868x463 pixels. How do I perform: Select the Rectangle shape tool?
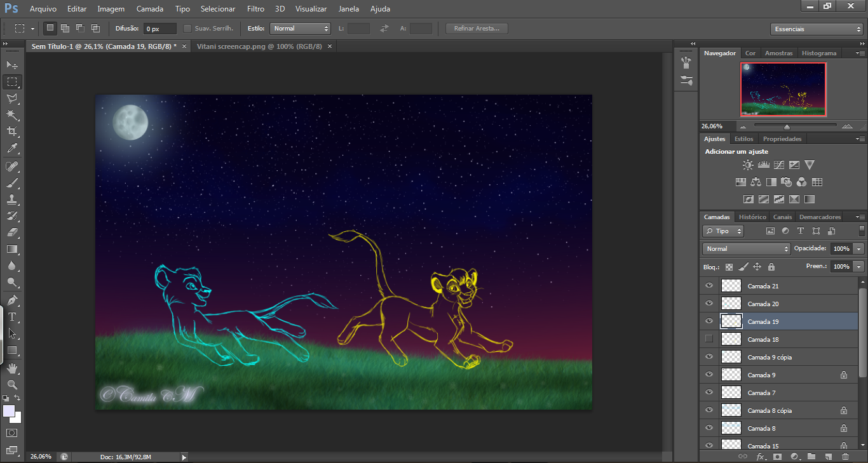coord(12,350)
